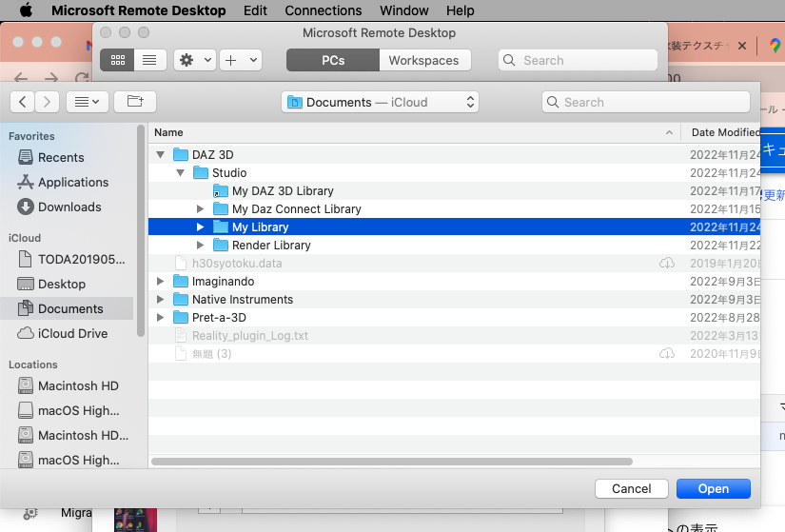Go back in the file dialog
Screen dimensions: 785x532
[23, 102]
